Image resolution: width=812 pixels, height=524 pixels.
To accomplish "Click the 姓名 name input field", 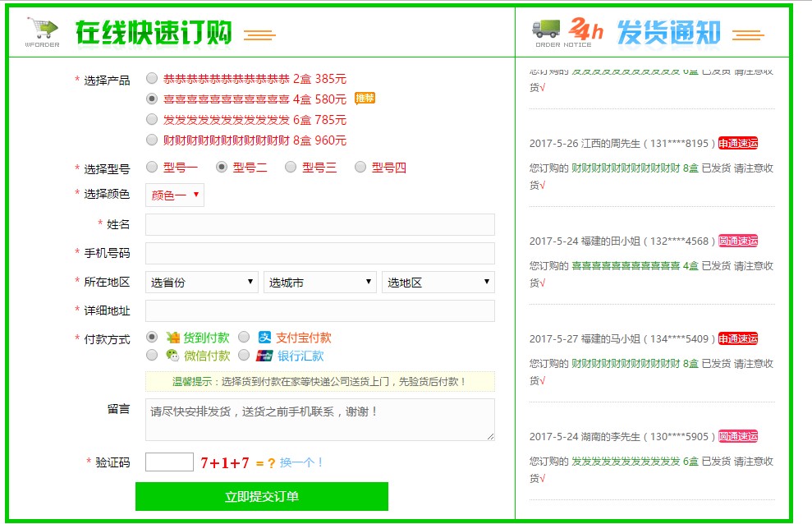I will 320,225.
